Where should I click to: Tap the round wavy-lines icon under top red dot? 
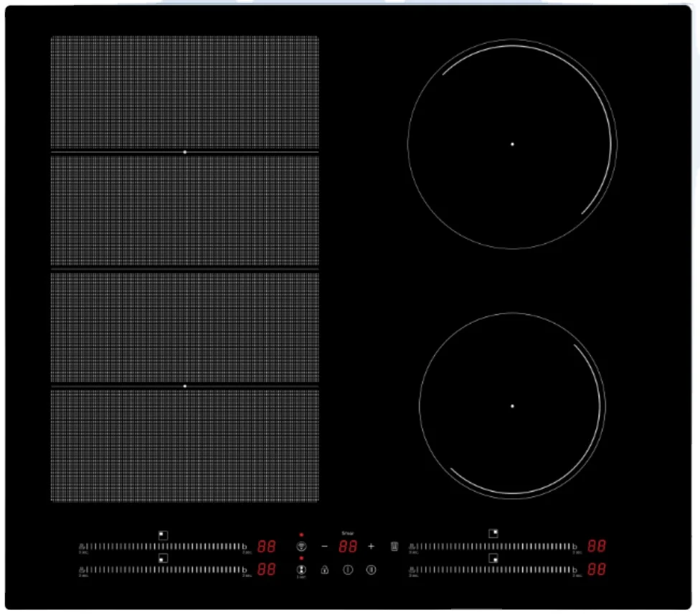point(301,546)
